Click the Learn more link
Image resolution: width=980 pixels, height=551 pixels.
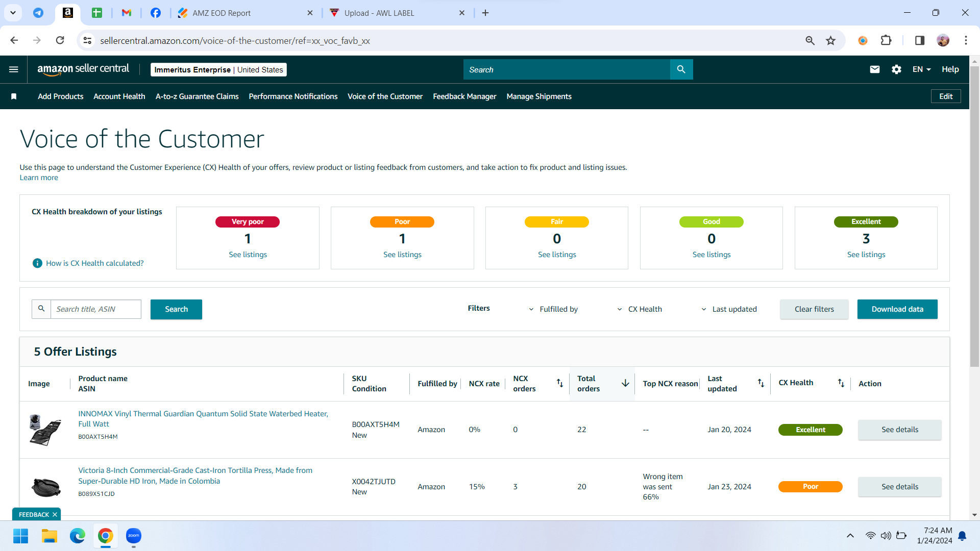[x=39, y=178]
